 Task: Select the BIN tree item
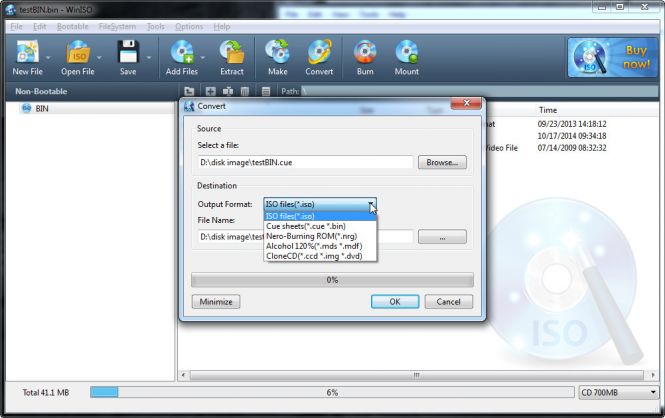42,109
